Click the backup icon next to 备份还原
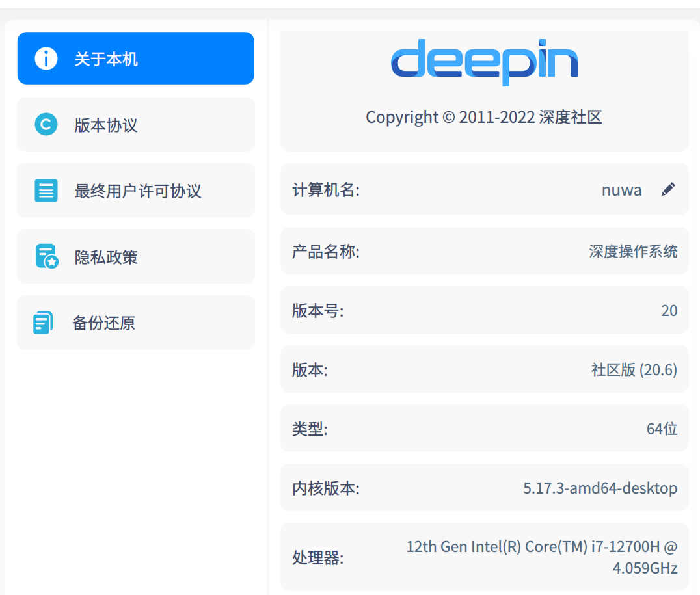The width and height of the screenshot is (700, 595). [45, 322]
